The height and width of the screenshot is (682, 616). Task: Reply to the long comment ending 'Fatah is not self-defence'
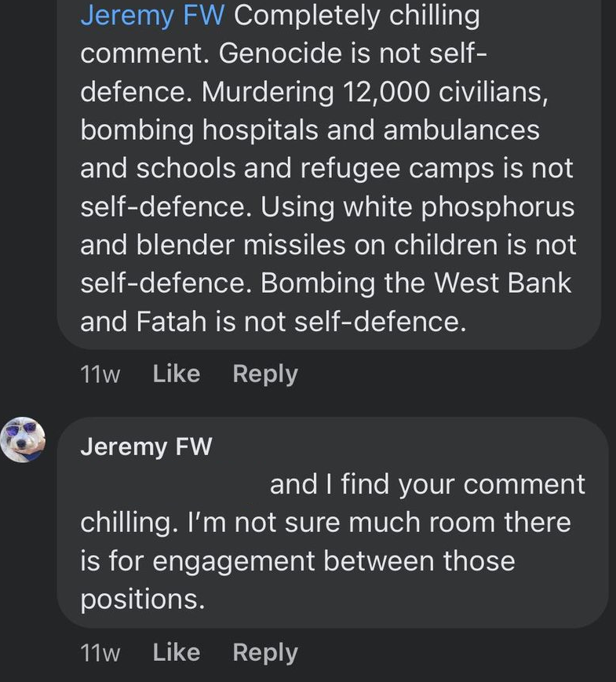coord(265,374)
